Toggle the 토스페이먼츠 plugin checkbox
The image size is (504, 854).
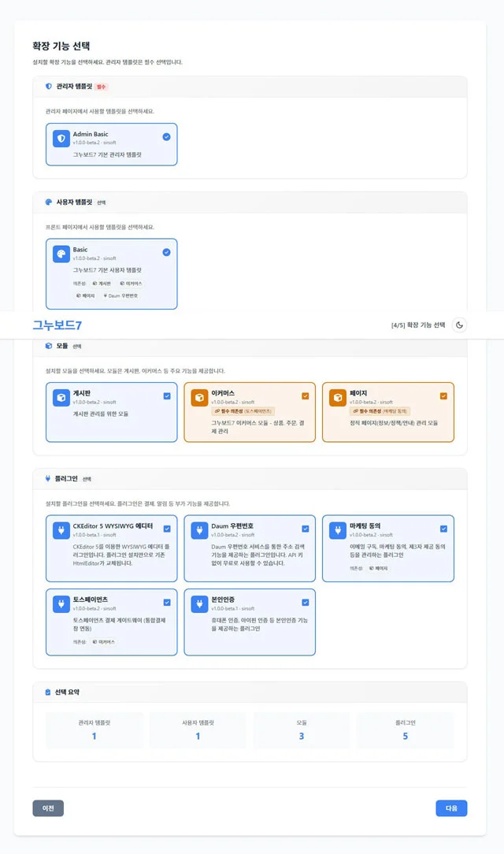click(167, 603)
